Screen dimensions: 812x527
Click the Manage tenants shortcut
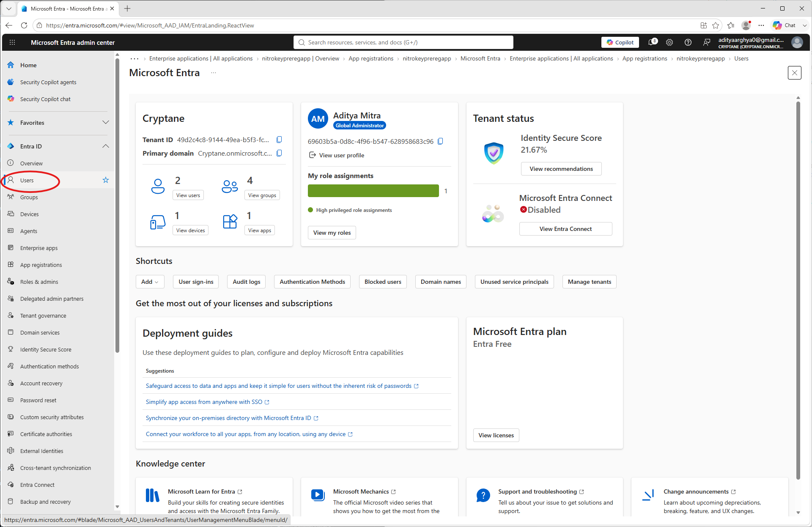pos(590,282)
